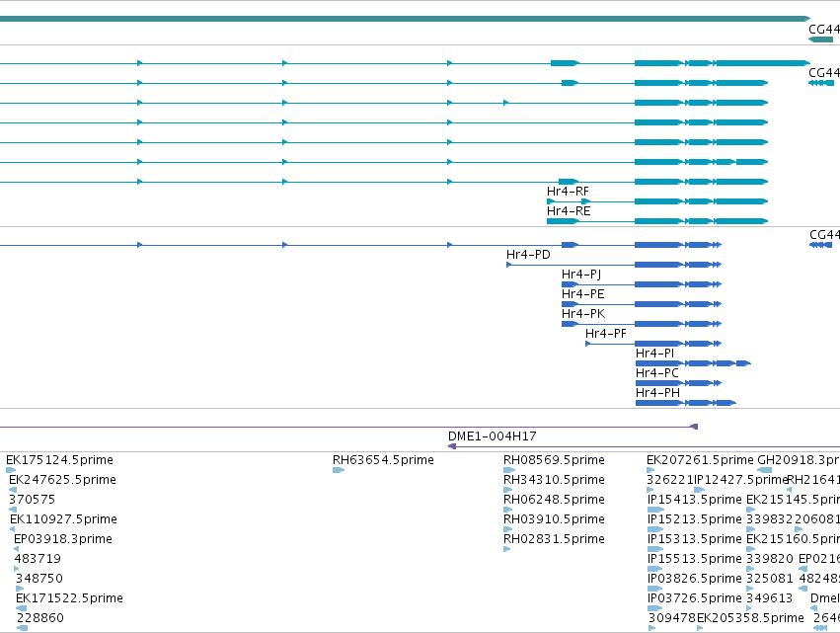Select the Hr4-PJ protein label

(581, 275)
